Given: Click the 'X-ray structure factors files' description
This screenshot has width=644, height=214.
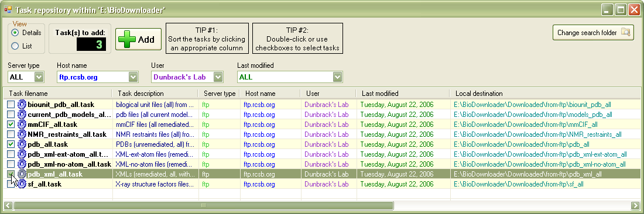Looking at the screenshot, I should [x=155, y=184].
